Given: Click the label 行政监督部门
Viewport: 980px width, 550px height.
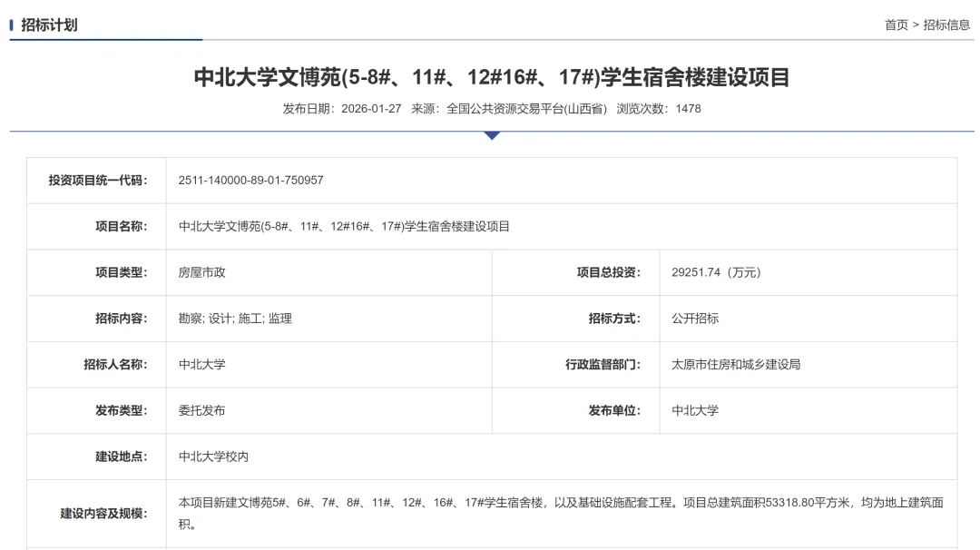Looking at the screenshot, I should pyautogui.click(x=603, y=364).
